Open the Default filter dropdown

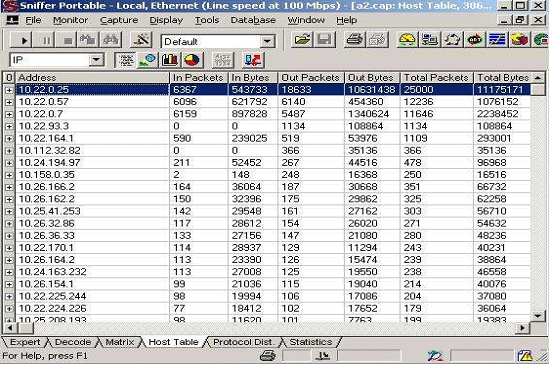coord(267,41)
